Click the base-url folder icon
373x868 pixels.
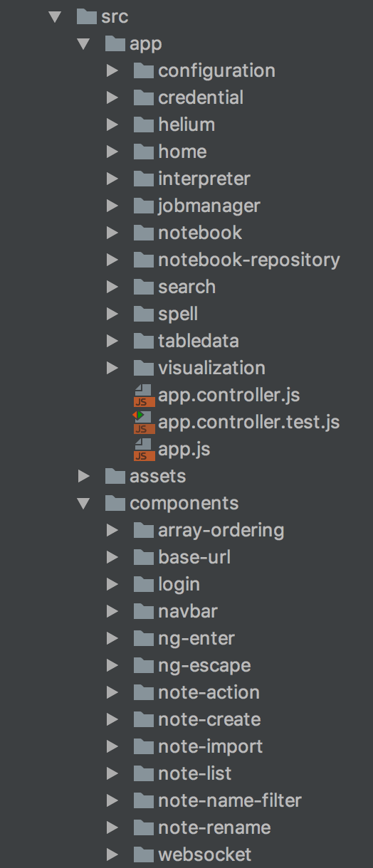(143, 556)
